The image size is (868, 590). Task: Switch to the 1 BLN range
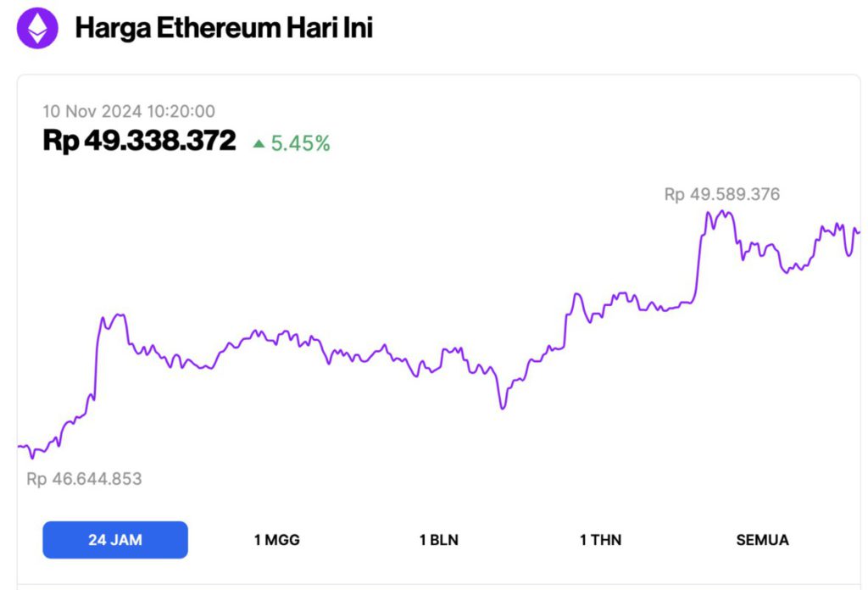[440, 540]
